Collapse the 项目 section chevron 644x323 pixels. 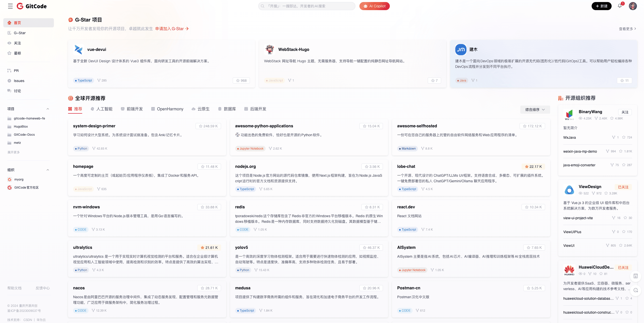tap(48, 109)
